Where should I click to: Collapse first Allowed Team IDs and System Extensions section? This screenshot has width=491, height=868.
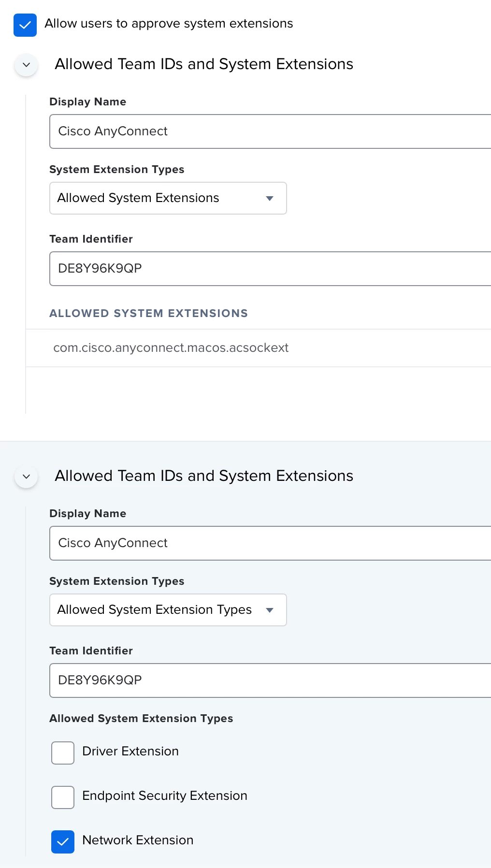click(27, 65)
